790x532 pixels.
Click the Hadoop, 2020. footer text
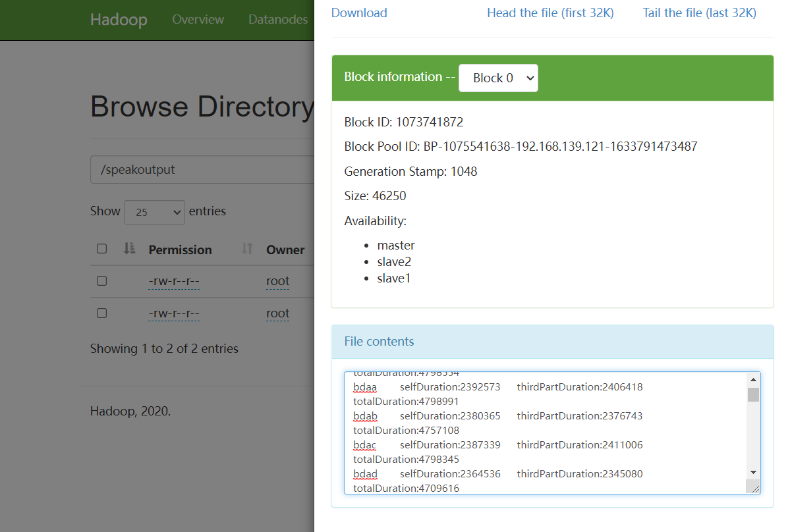coord(130,412)
